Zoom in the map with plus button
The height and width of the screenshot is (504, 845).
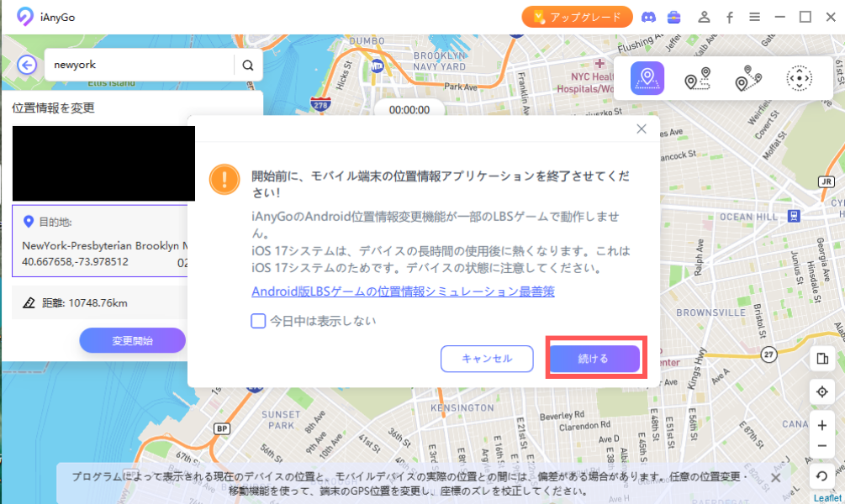[821, 426]
